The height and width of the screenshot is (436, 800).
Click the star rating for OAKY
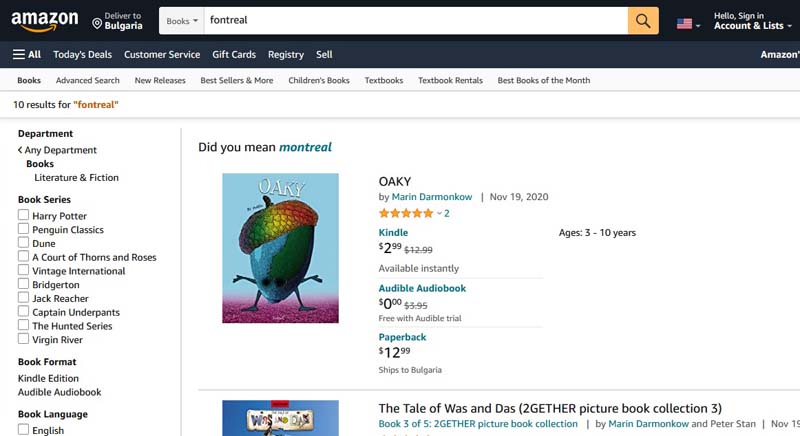coord(405,213)
